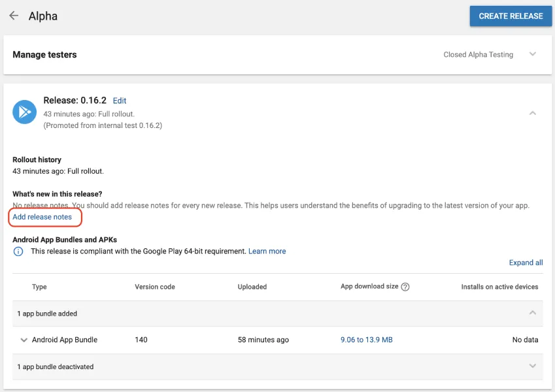Open the Learn more link
Screen dimensions: 555x392
coord(267,251)
